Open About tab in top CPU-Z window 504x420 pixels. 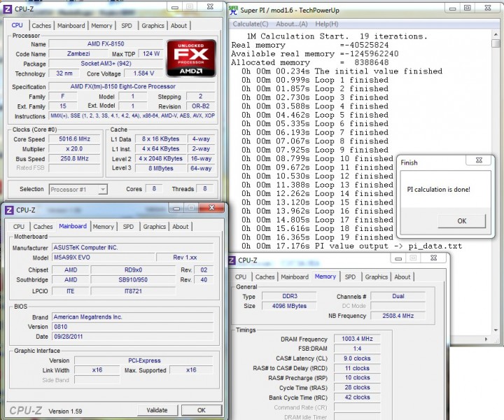(178, 26)
